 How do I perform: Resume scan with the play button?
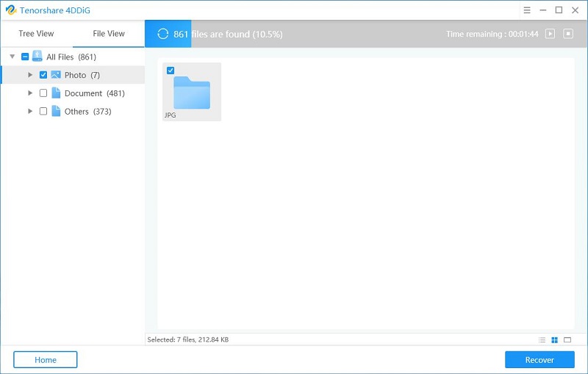tap(550, 34)
